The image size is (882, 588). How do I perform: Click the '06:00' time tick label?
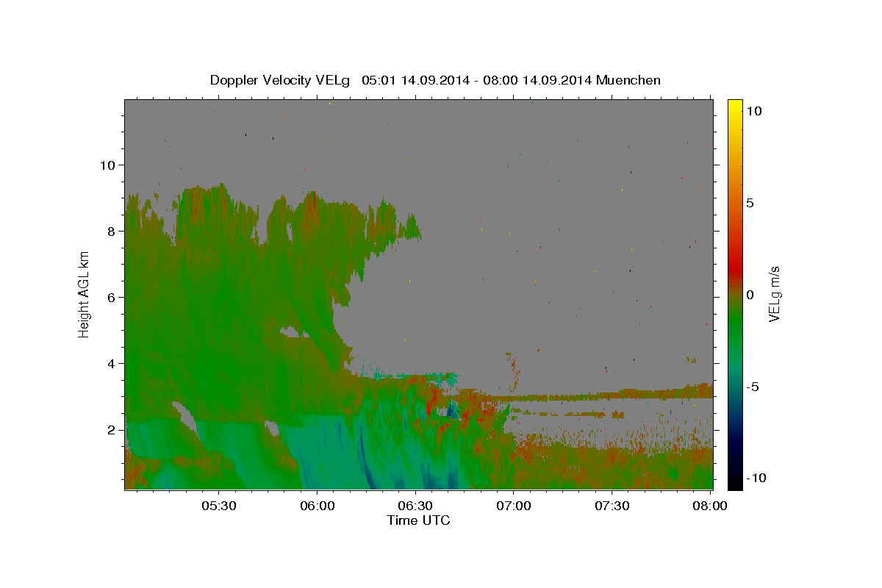click(317, 506)
